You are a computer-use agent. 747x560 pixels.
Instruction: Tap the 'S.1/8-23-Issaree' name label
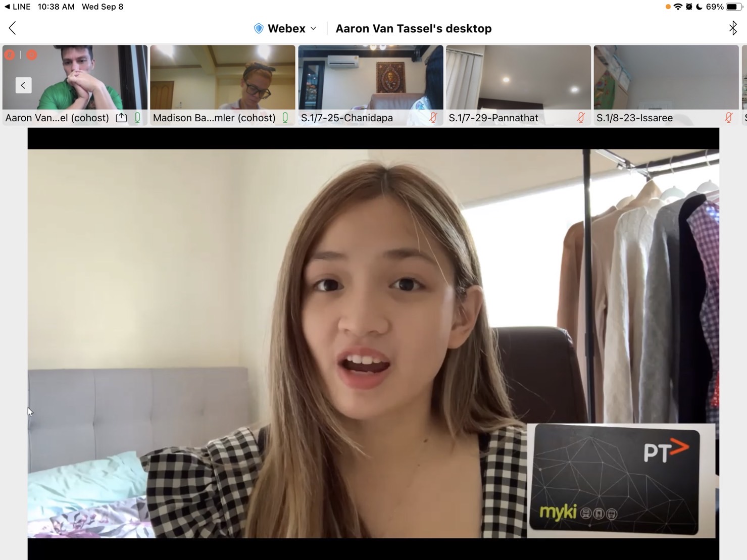click(x=634, y=118)
